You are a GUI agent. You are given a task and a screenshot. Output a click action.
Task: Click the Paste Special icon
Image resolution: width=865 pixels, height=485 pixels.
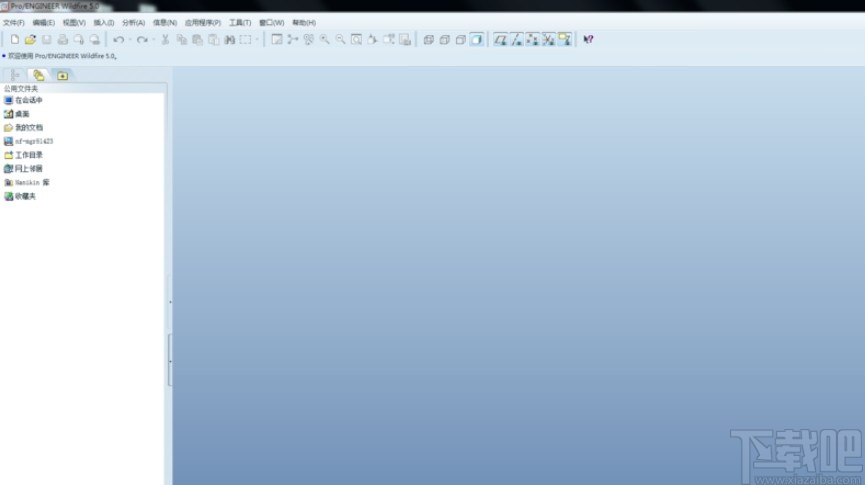click(x=213, y=39)
